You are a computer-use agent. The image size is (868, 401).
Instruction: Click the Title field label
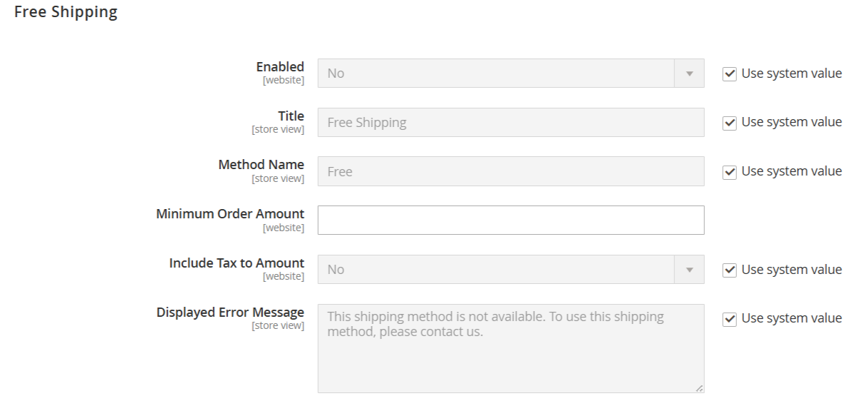(x=291, y=116)
